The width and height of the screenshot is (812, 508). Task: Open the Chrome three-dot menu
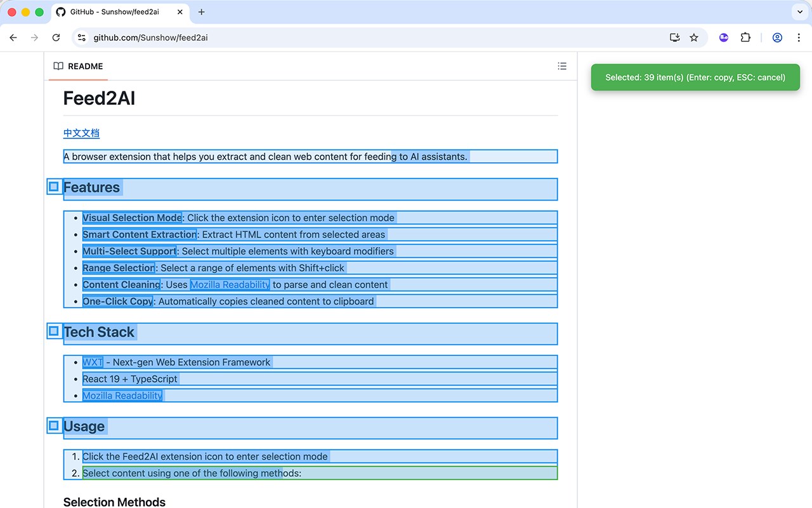click(799, 37)
